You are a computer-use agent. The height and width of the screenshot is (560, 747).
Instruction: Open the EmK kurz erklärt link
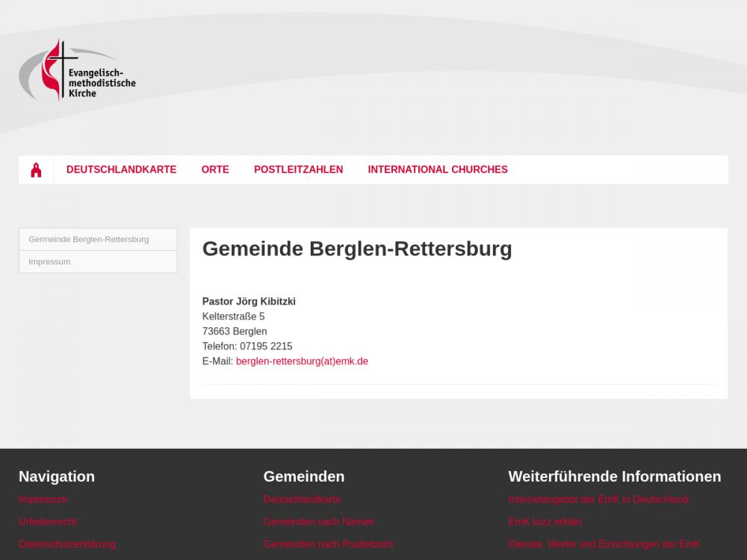point(545,522)
